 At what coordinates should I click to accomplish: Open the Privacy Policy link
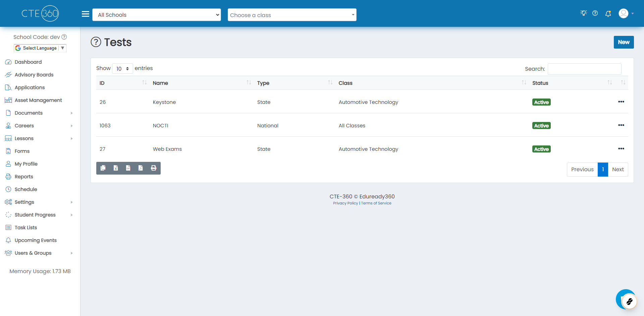(x=345, y=203)
